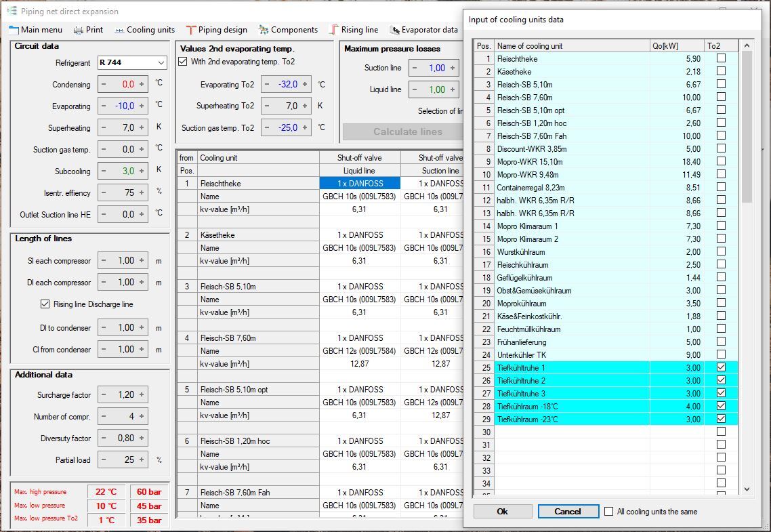Expand the Refrigerant R 744 dropdown
This screenshot has width=771, height=532.
(x=161, y=63)
